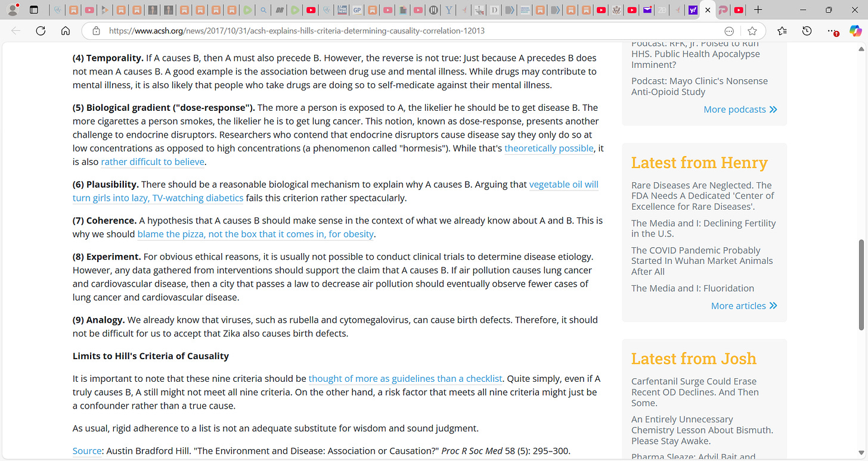This screenshot has height=461, width=868.
Task: Open the address bar three-dots circle icon
Action: pos(729,31)
